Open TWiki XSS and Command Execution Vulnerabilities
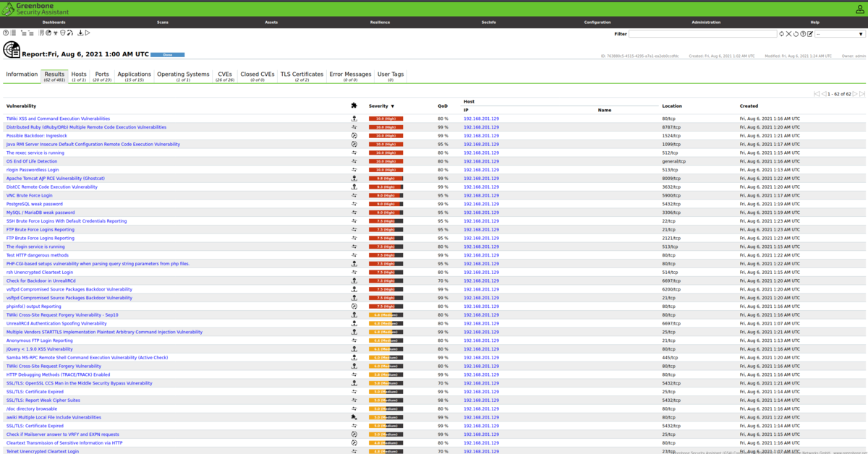 tap(58, 119)
